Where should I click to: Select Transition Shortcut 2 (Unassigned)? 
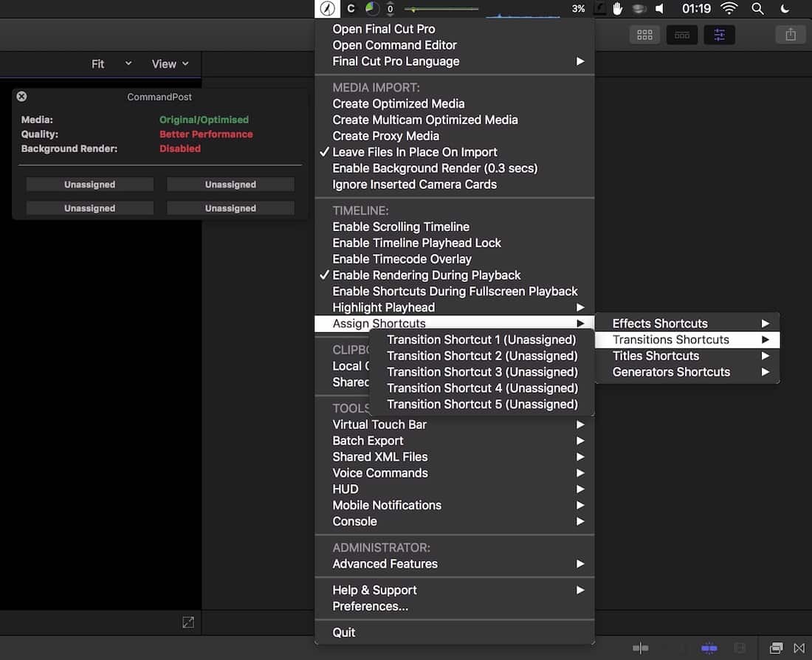(481, 355)
